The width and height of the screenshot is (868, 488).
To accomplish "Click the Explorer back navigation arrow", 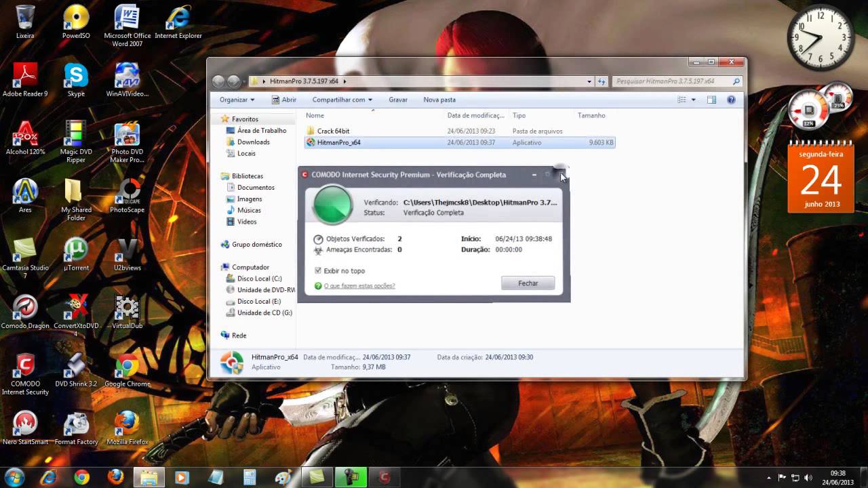I will point(218,81).
